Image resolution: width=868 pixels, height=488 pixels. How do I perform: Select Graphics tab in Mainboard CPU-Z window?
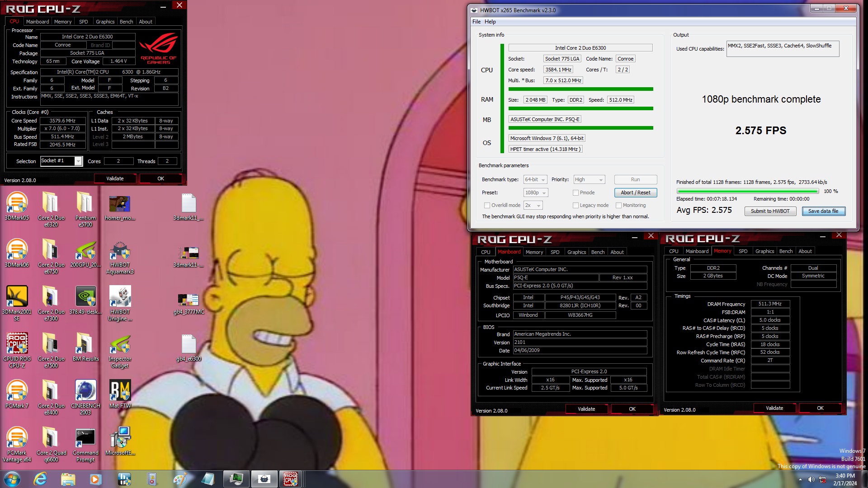pos(576,252)
